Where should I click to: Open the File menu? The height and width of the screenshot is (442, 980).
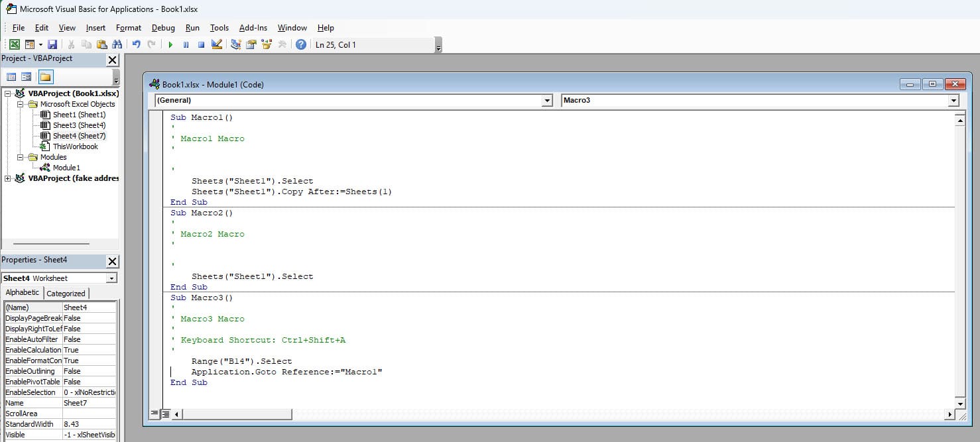coord(19,28)
